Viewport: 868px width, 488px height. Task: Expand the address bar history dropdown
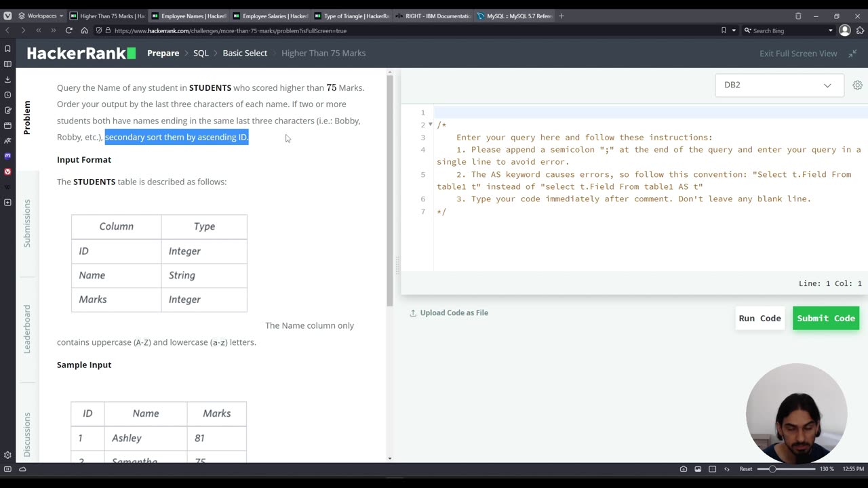click(x=733, y=30)
